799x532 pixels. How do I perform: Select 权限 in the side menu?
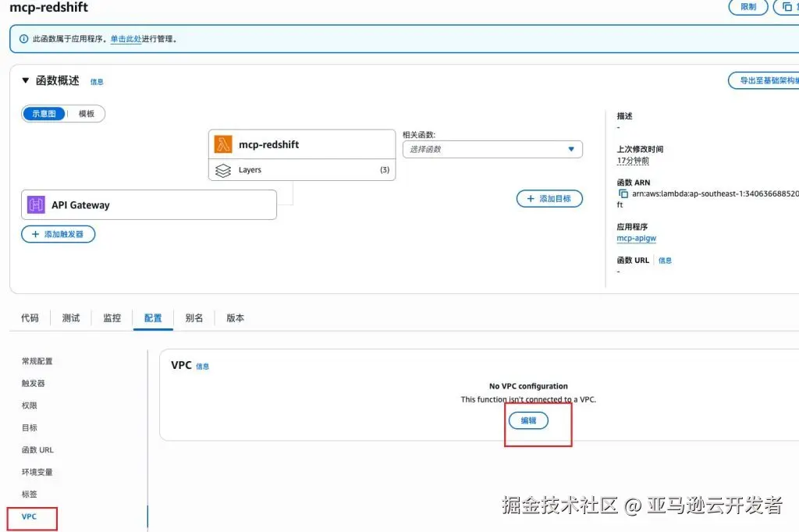(29, 406)
